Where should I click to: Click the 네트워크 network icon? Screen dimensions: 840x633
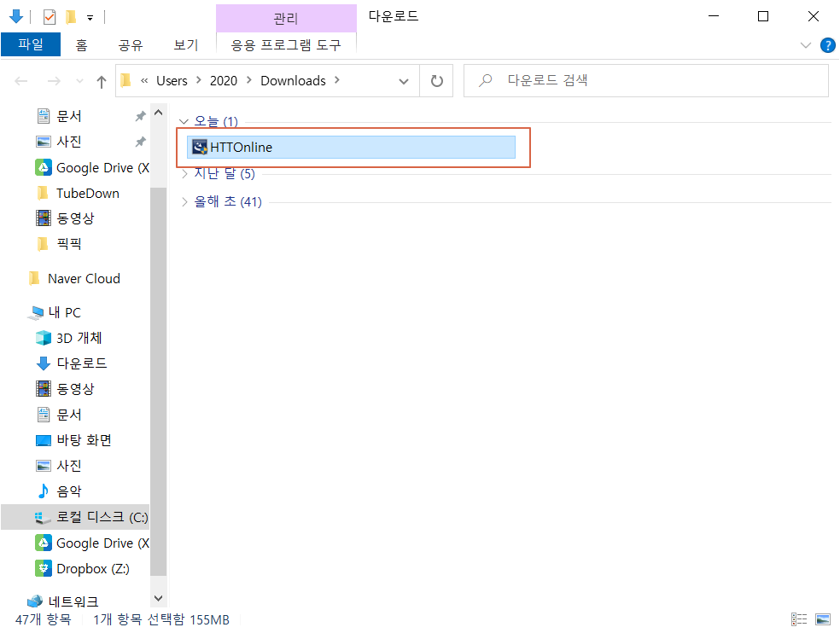pyautogui.click(x=35, y=601)
